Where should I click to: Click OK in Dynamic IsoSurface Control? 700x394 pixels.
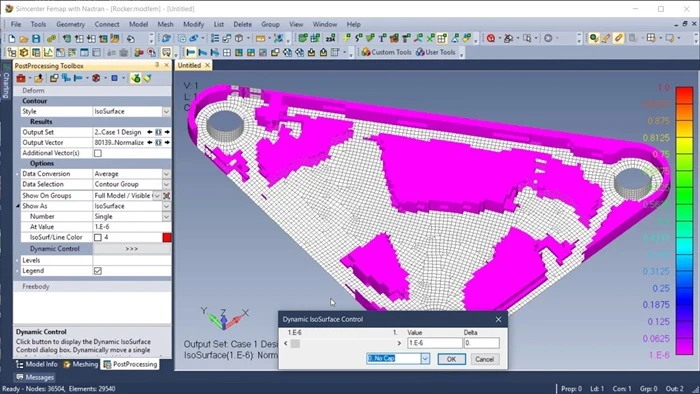coord(451,359)
